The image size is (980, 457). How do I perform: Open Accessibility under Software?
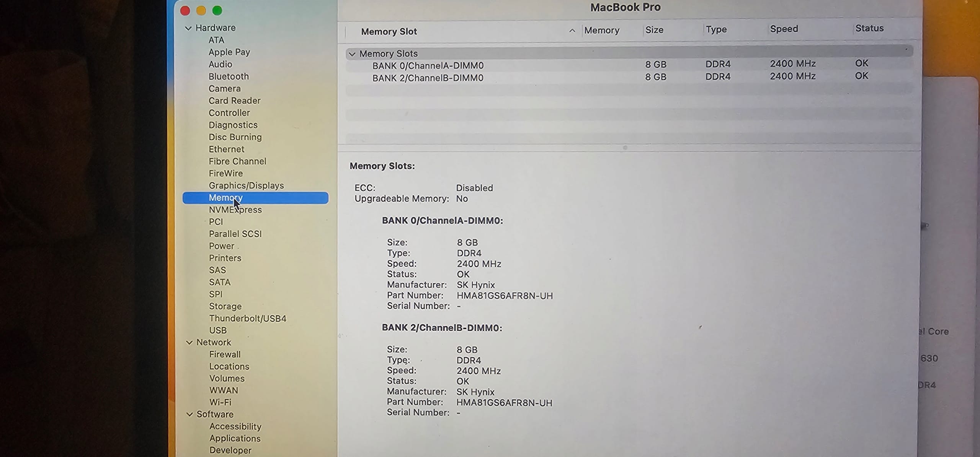235,427
